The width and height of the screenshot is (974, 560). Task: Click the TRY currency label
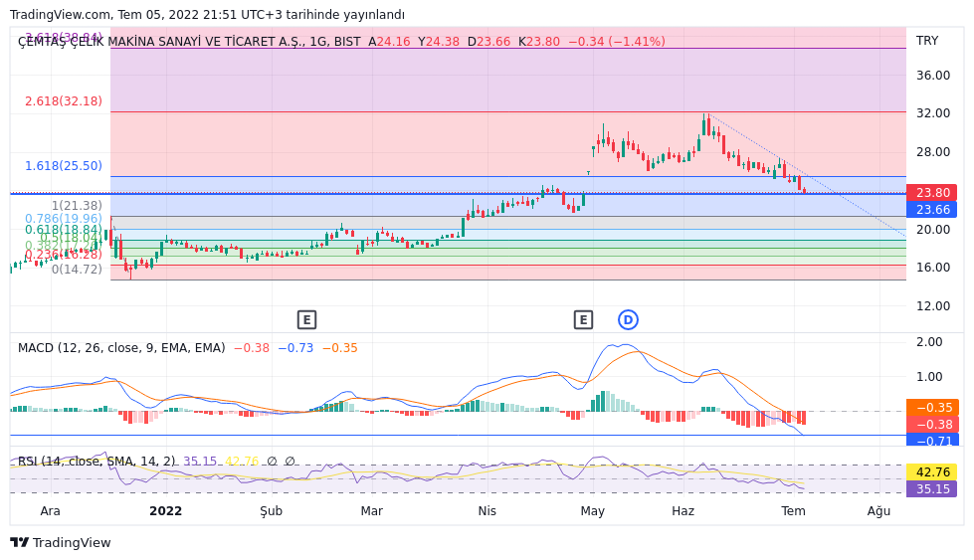click(x=927, y=41)
